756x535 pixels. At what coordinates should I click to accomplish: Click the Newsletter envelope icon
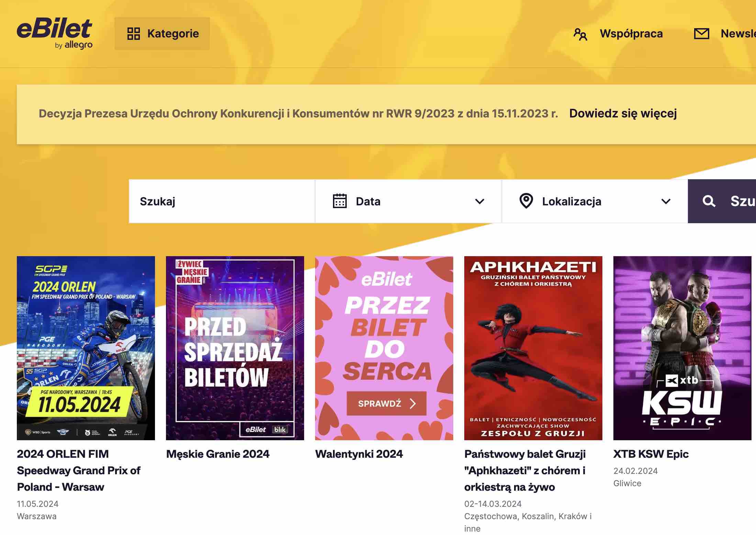coord(701,34)
